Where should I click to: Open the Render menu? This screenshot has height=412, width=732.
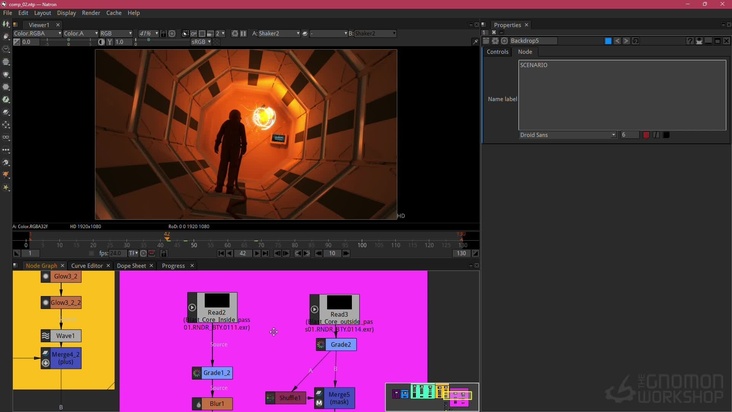pos(91,13)
